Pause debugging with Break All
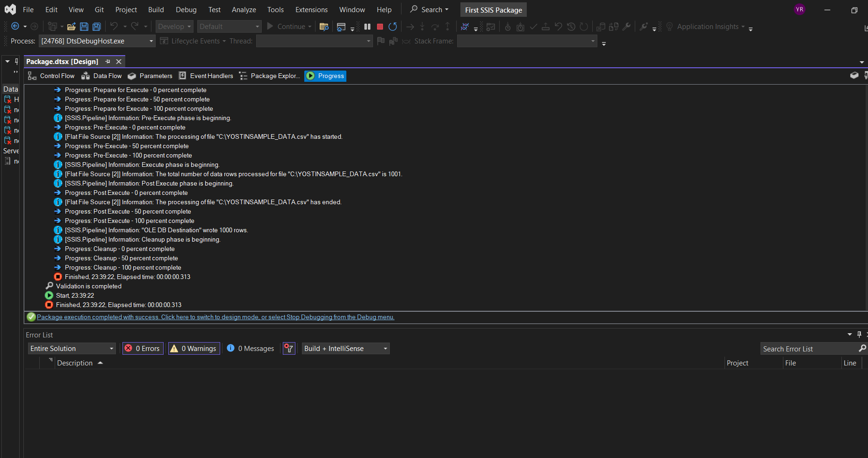 pyautogui.click(x=367, y=27)
